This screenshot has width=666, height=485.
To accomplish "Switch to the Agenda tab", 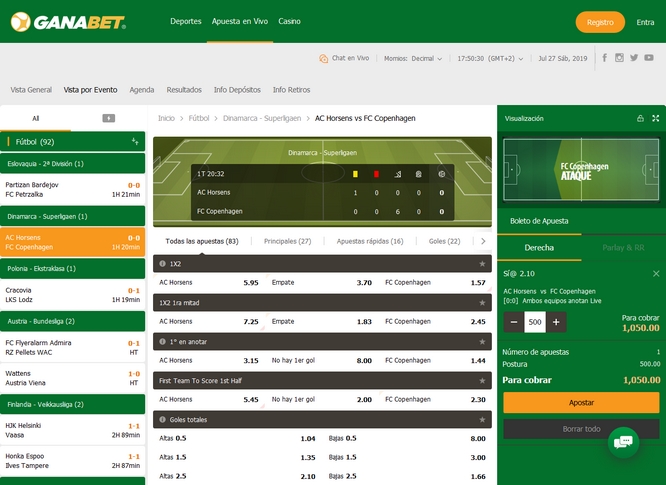I will pyautogui.click(x=142, y=90).
